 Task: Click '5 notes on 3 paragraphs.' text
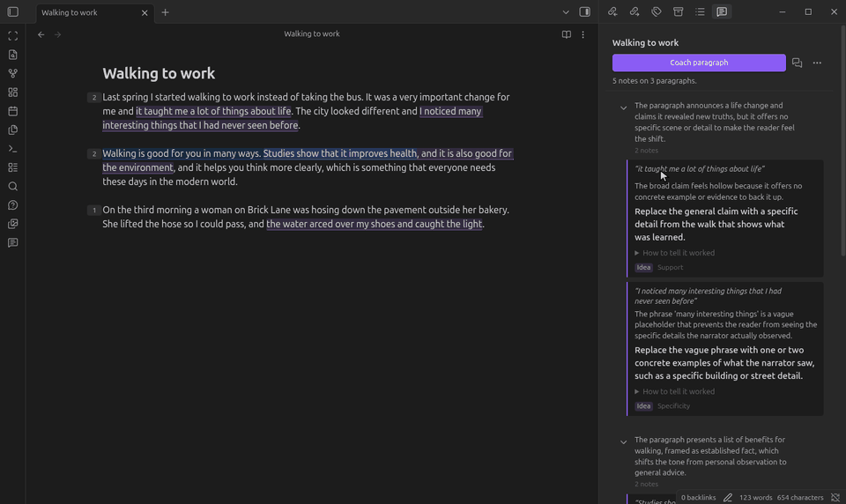654,81
